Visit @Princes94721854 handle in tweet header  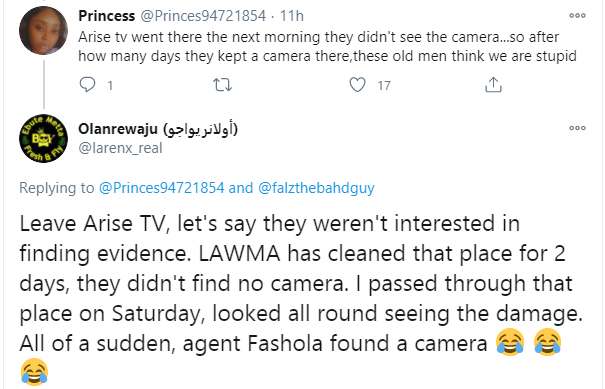coord(203,16)
